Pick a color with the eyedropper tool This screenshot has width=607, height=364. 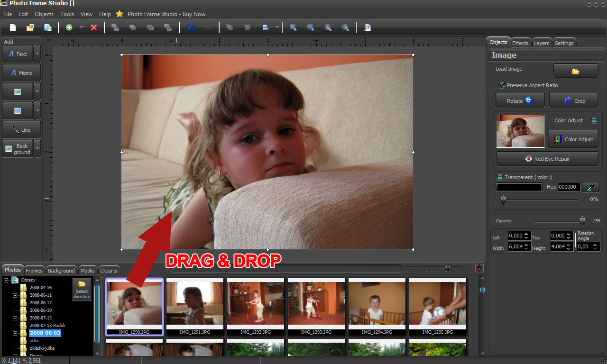590,187
